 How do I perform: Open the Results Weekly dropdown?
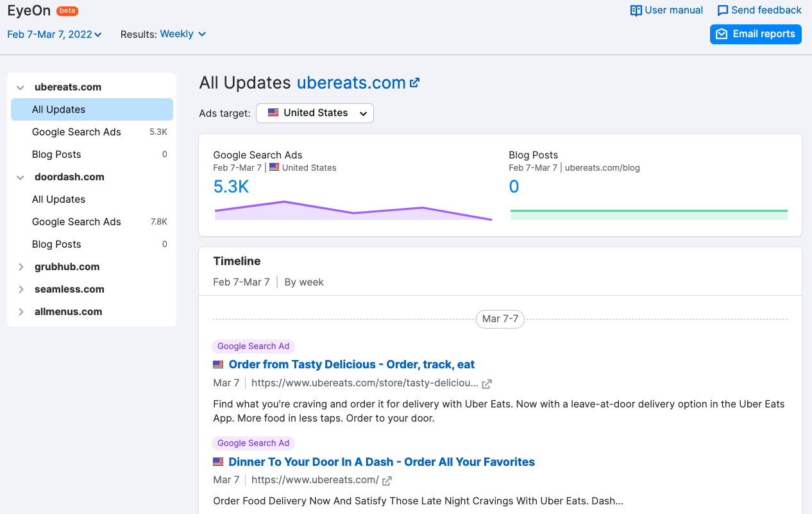coord(183,34)
